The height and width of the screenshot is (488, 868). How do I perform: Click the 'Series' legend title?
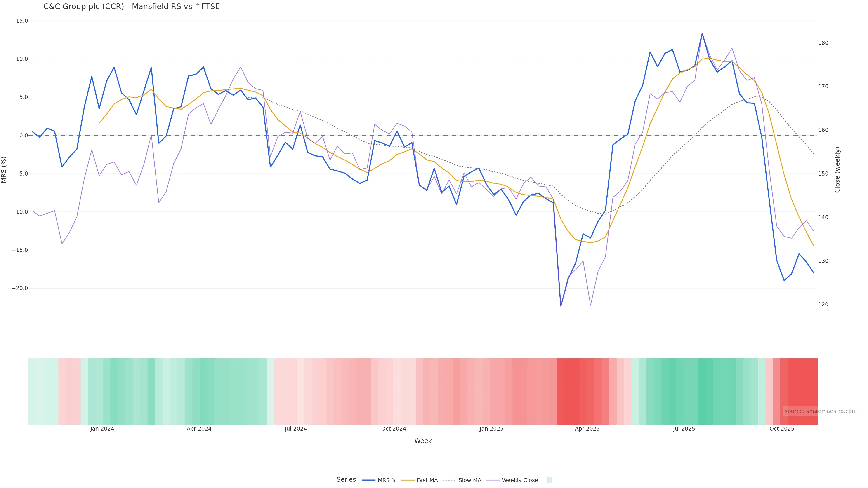(x=346, y=480)
